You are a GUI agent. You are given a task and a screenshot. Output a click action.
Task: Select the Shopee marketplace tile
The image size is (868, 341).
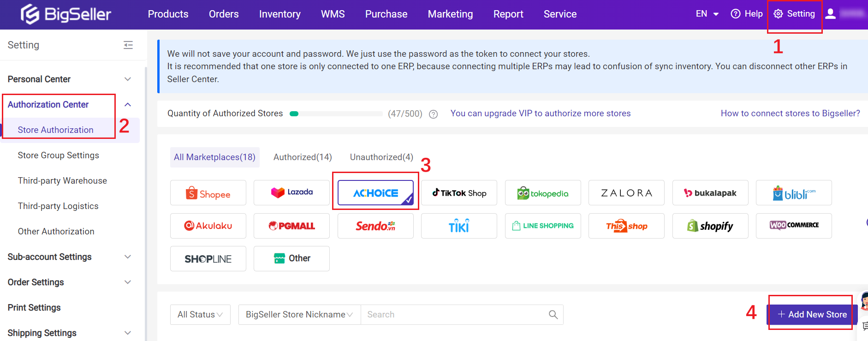click(x=208, y=193)
